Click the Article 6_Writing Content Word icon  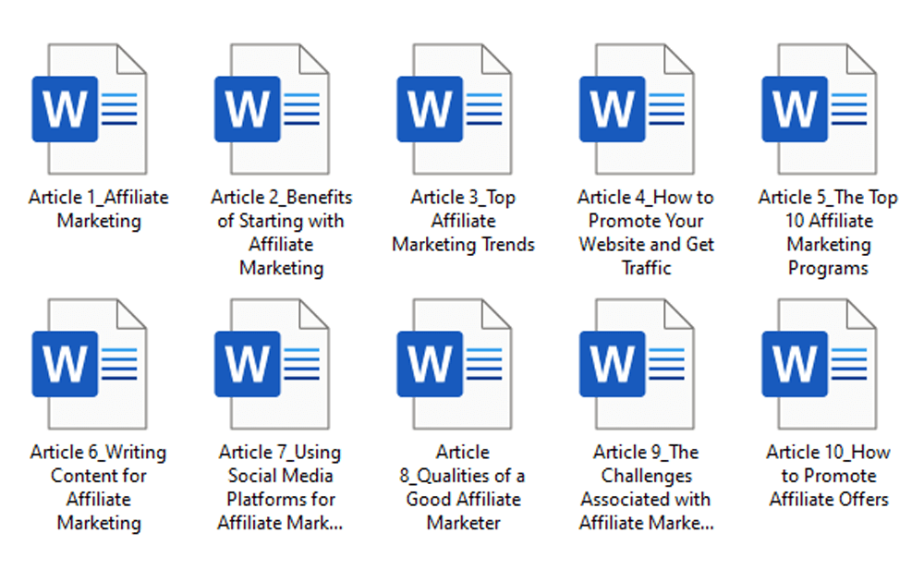point(89,364)
